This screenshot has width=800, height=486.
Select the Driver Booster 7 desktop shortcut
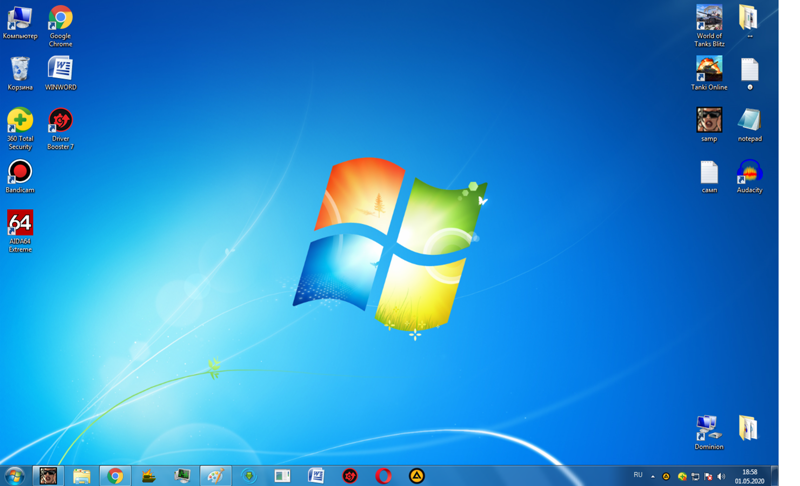click(60, 129)
